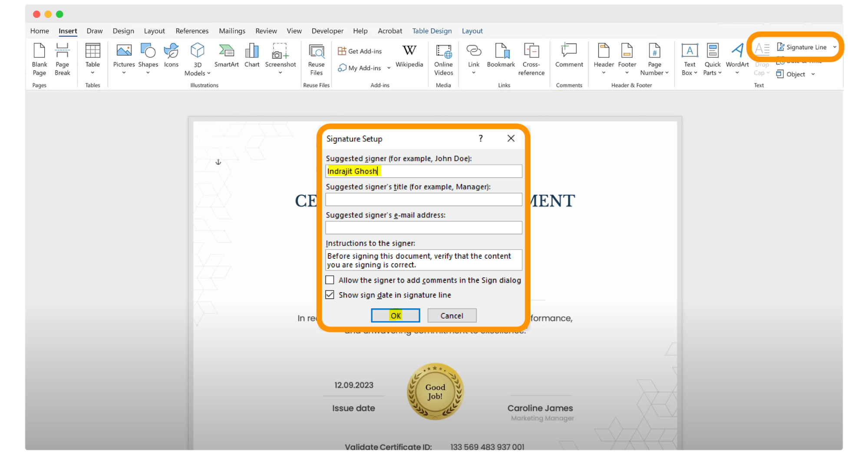The width and height of the screenshot is (868, 455).
Task: Insert a Text Box
Action: point(690,59)
